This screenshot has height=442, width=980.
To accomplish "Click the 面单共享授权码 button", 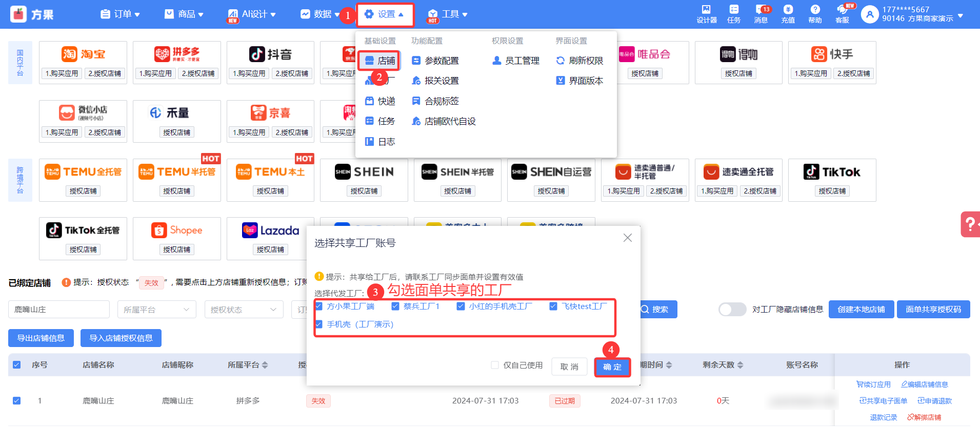I will click(x=933, y=309).
